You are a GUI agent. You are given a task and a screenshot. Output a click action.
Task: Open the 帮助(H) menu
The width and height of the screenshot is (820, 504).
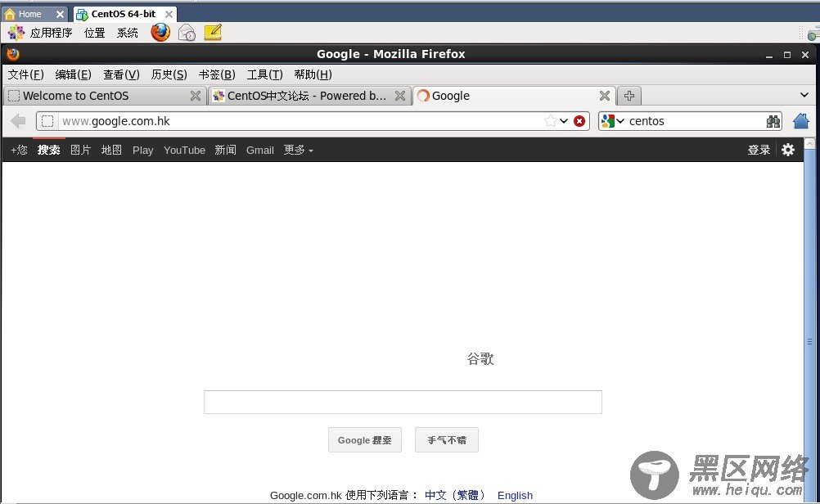[313, 74]
